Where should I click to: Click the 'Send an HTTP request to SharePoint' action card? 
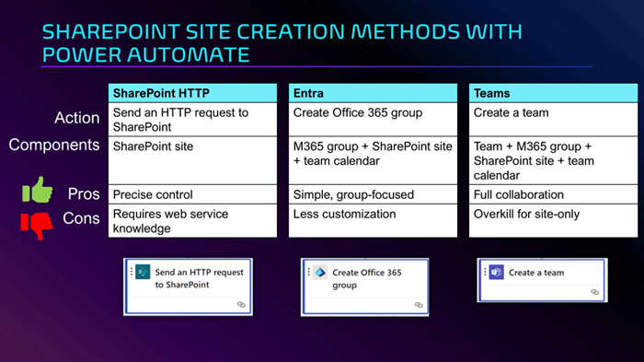pos(188,286)
